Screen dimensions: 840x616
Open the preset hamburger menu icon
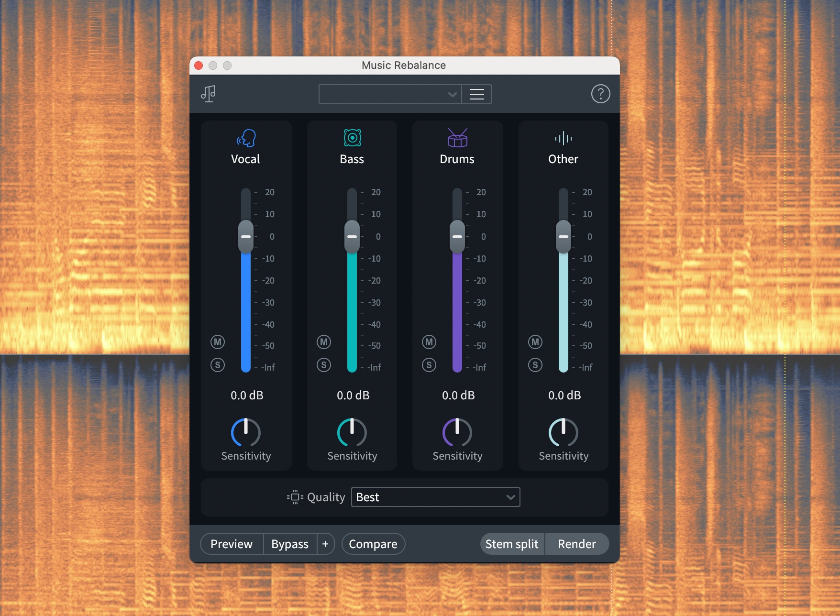(476, 94)
